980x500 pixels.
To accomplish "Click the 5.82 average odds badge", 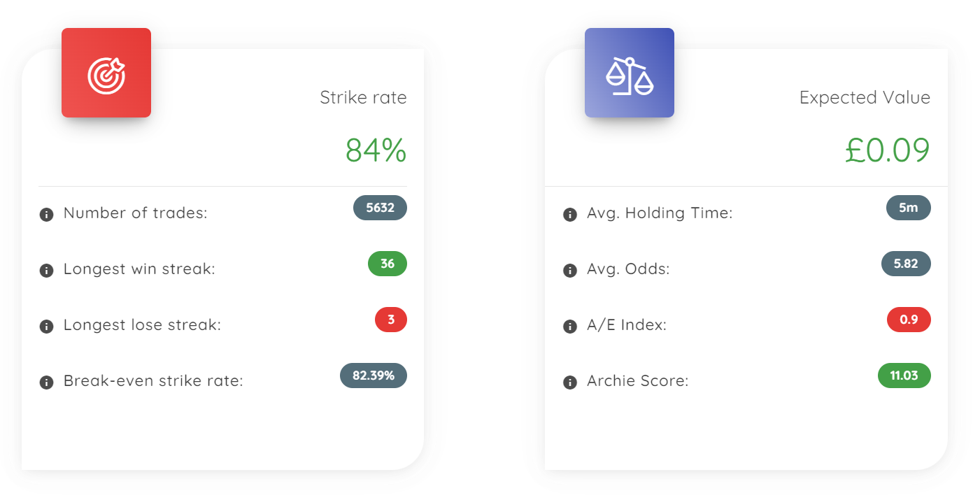I will (906, 264).
